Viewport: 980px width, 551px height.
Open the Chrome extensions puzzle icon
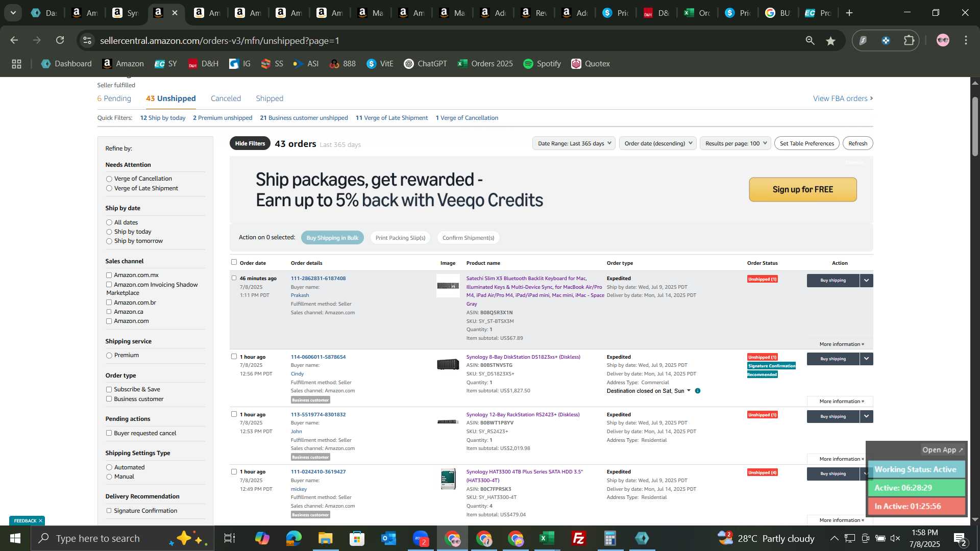pyautogui.click(x=909, y=40)
